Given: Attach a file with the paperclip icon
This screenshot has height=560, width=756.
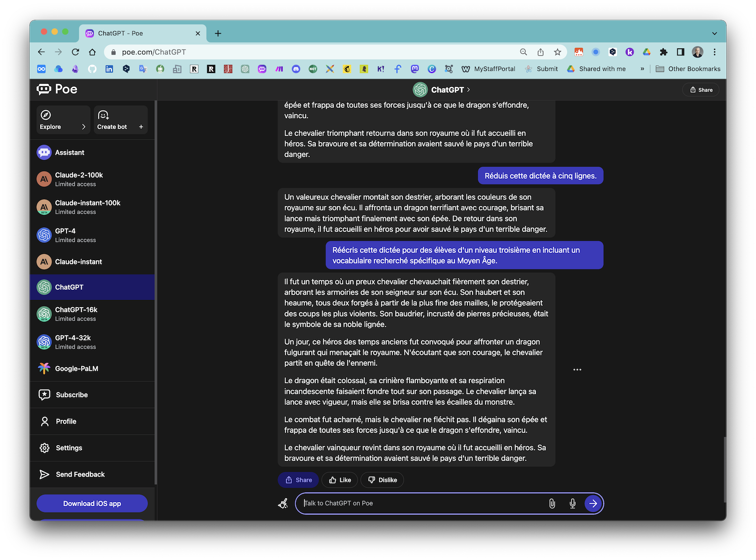Looking at the screenshot, I should coord(552,503).
